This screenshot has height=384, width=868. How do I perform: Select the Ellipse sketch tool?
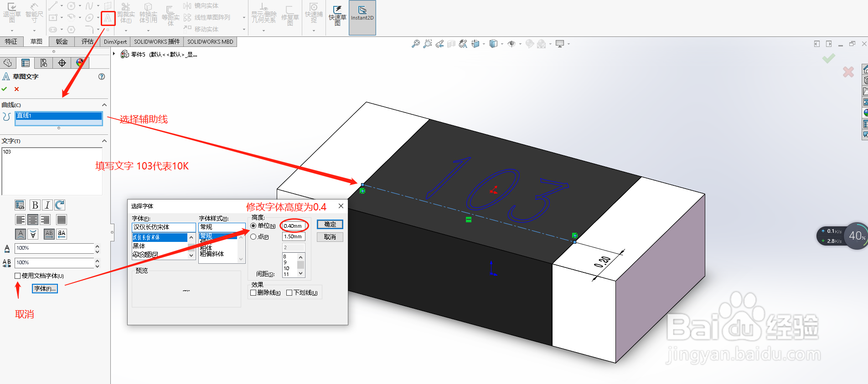click(89, 18)
